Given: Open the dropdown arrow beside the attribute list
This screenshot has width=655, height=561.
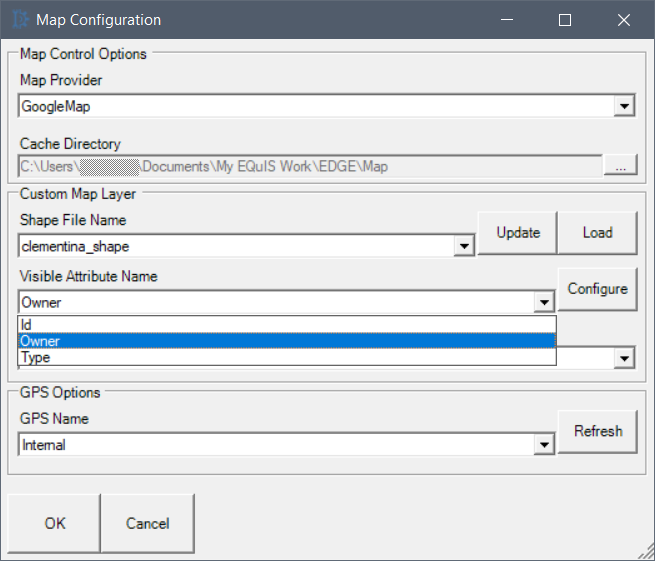Looking at the screenshot, I should [x=625, y=358].
